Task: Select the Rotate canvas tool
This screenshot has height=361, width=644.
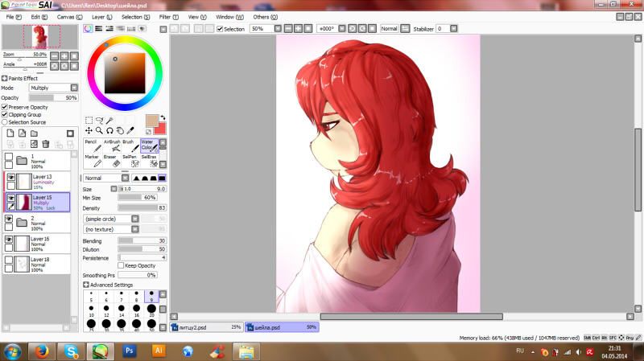Action: coord(109,130)
